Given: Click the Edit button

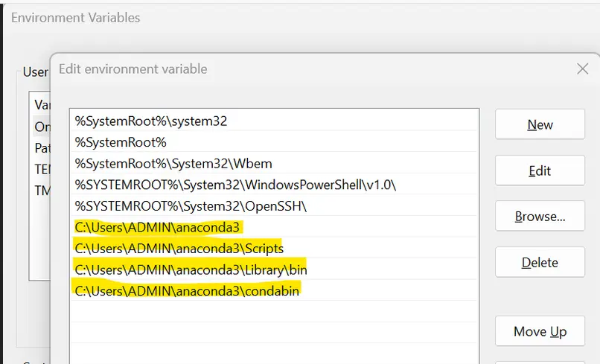Looking at the screenshot, I should 540,170.
